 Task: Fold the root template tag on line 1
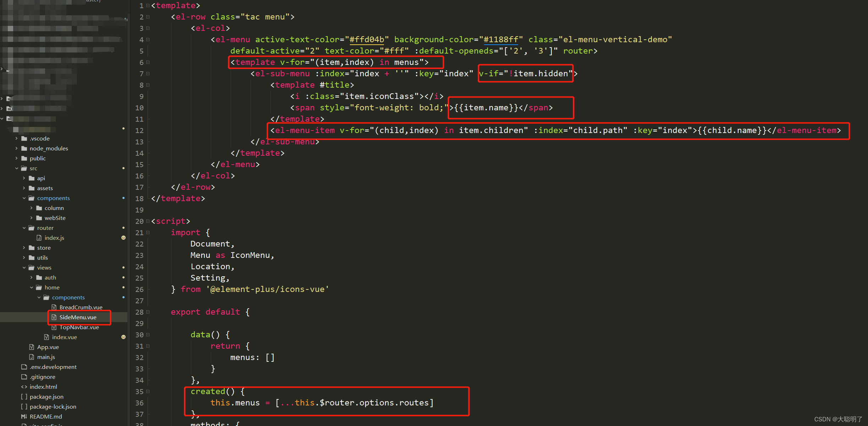click(148, 6)
